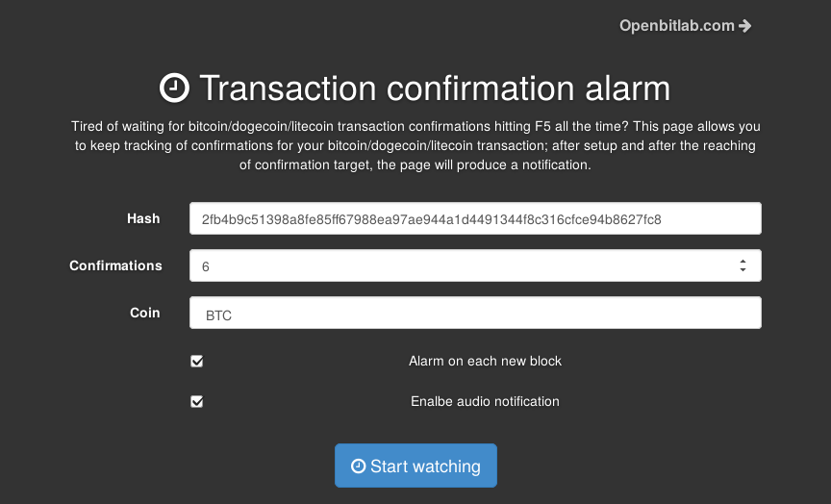Uncheck the audio notification checkbox
The height and width of the screenshot is (504, 831).
point(197,401)
